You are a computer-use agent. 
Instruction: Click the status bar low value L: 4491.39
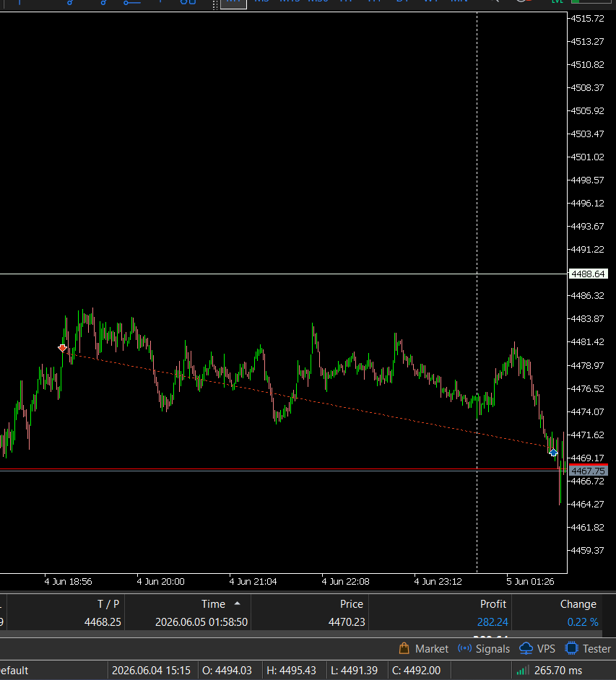[x=354, y=671]
